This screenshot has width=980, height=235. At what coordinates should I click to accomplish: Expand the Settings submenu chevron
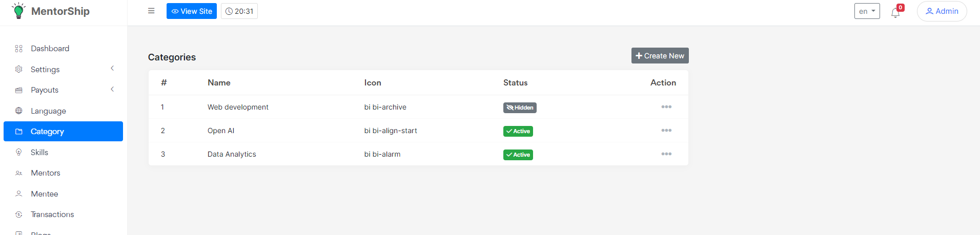point(112,69)
